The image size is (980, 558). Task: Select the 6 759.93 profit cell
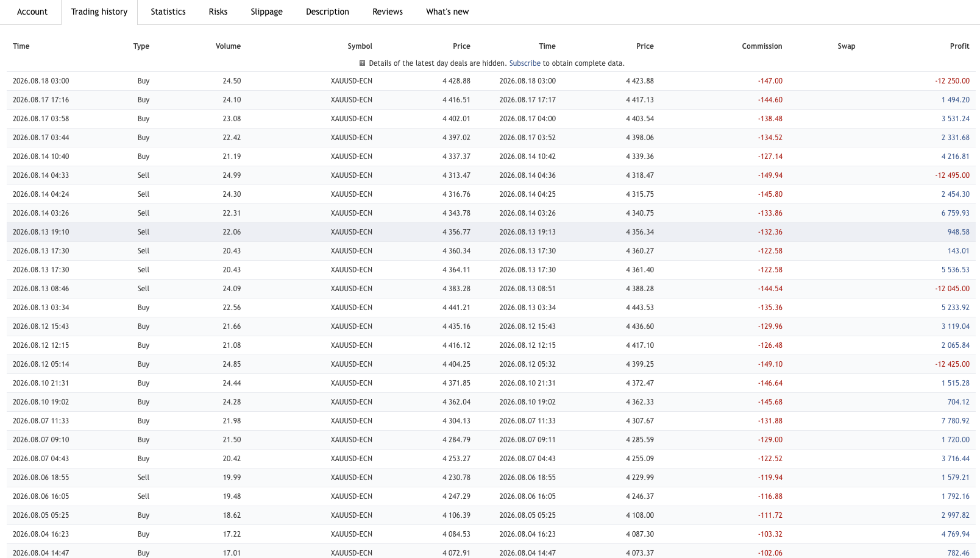[x=955, y=213]
